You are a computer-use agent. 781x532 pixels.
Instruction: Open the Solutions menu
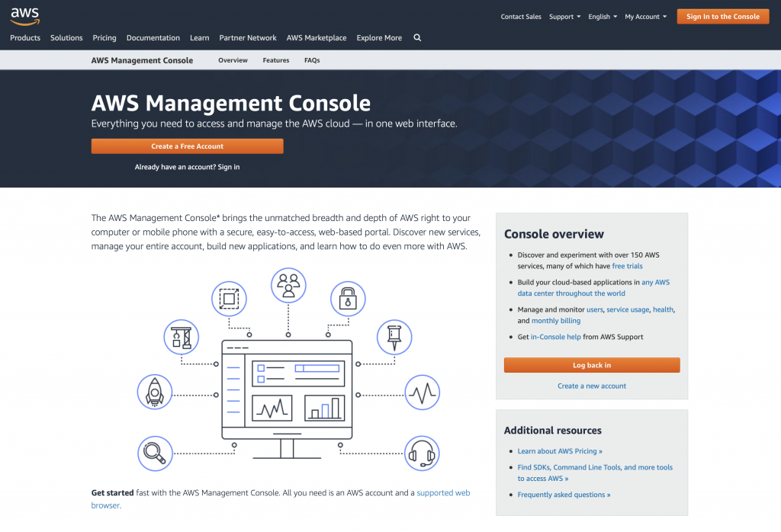66,38
